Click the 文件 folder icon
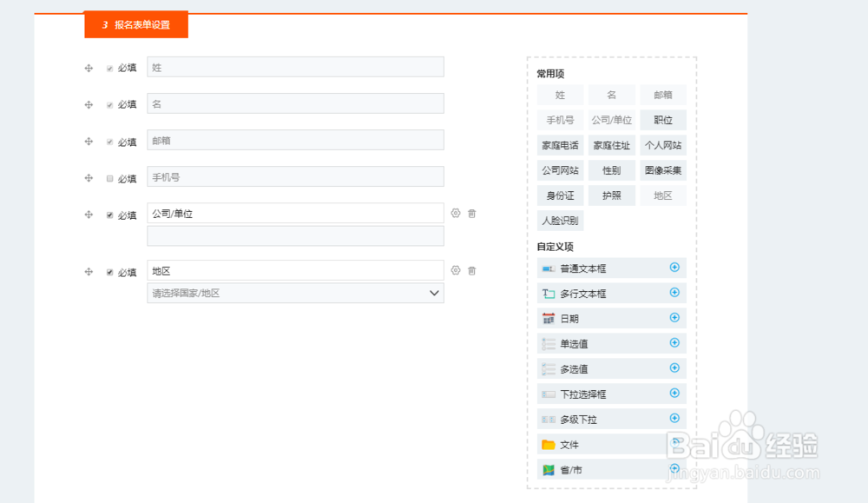The width and height of the screenshot is (868, 503). click(x=548, y=444)
